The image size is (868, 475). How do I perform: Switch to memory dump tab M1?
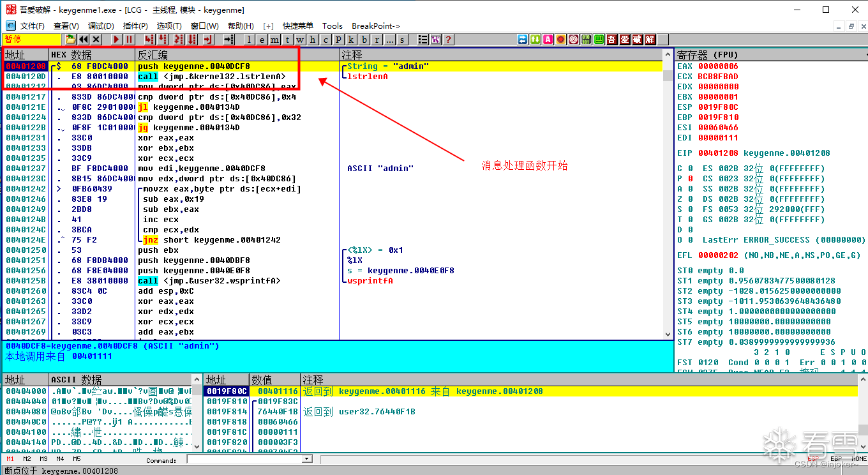10,459
